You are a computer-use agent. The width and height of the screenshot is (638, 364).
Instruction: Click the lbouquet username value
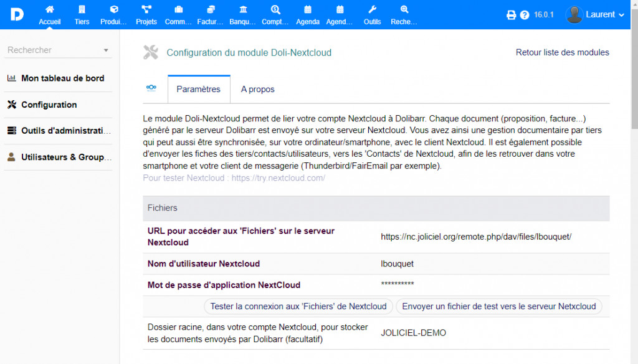coord(397,264)
